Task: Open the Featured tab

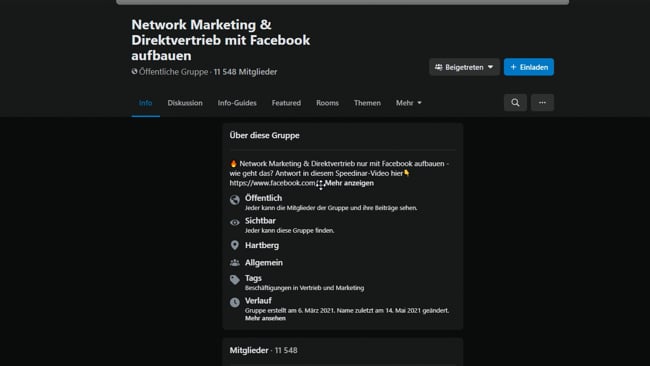Action: [286, 103]
